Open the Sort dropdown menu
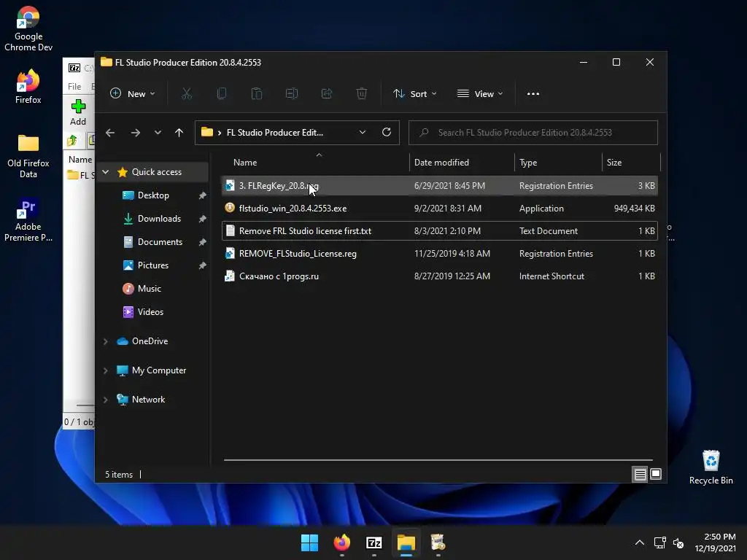 (x=414, y=94)
